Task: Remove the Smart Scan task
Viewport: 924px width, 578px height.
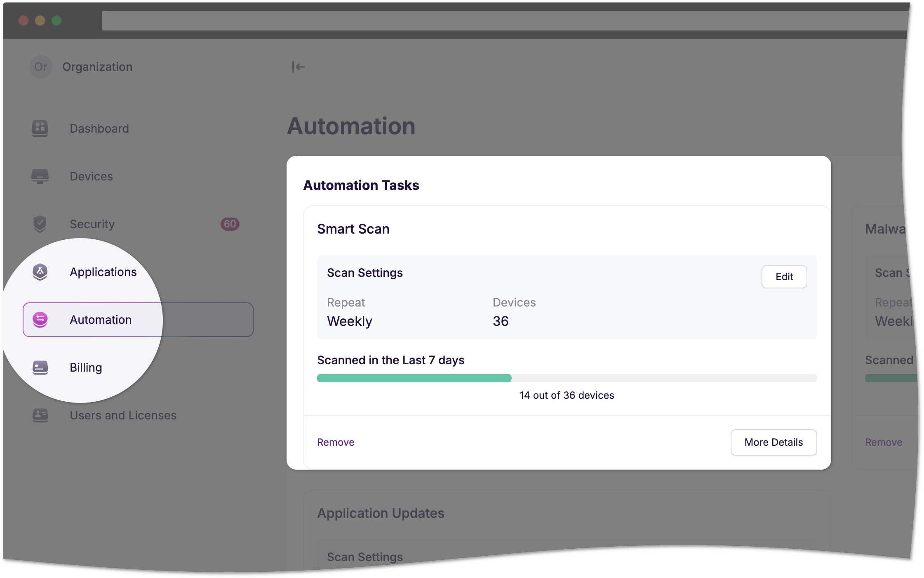Action: tap(336, 442)
